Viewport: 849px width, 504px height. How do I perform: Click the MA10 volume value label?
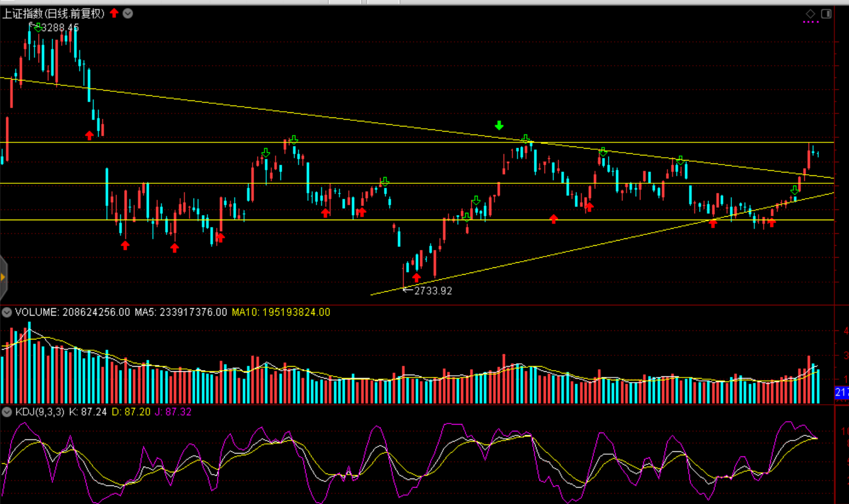point(281,312)
